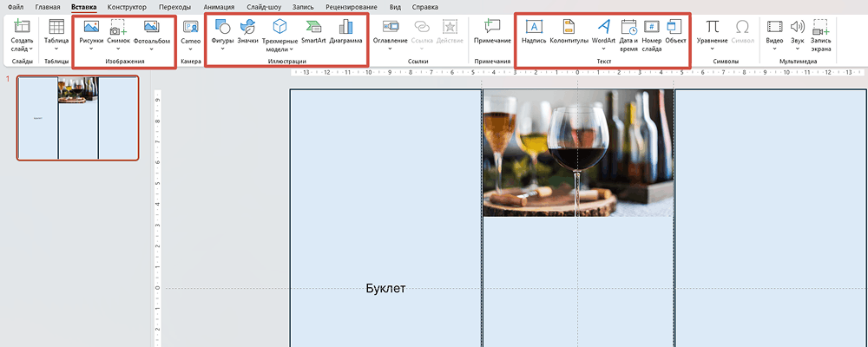Insert Номер слайда slide number
The width and height of the screenshot is (868, 347).
[652, 36]
